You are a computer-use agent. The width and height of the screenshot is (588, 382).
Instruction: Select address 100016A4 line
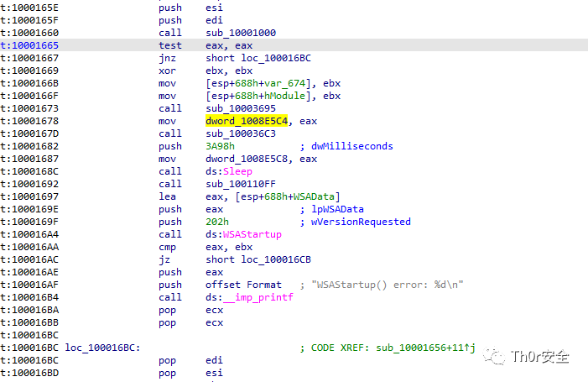pos(29,234)
